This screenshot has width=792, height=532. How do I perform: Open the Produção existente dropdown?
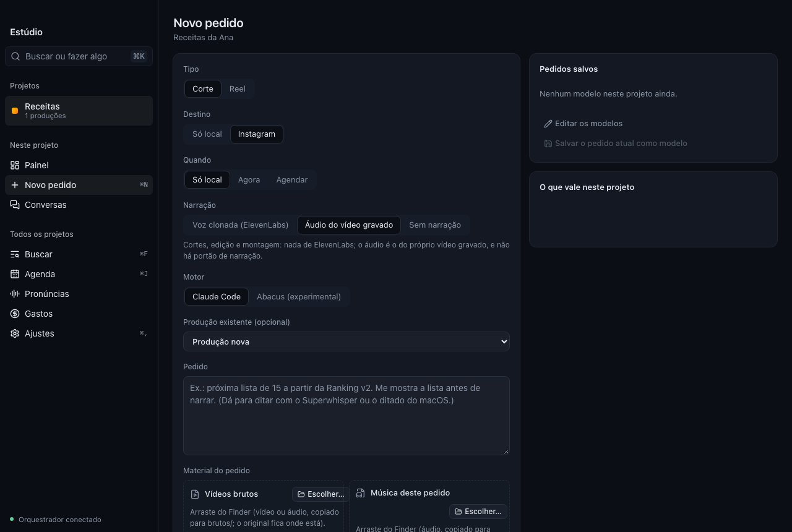click(x=346, y=341)
